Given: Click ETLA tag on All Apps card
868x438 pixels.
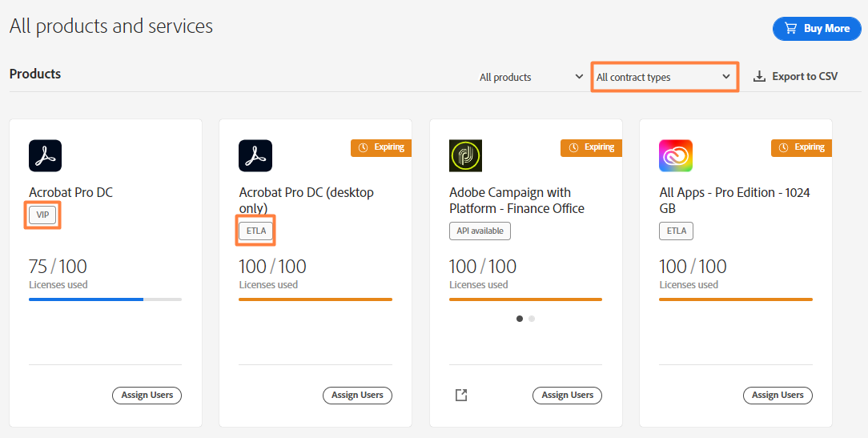Looking at the screenshot, I should [x=676, y=231].
